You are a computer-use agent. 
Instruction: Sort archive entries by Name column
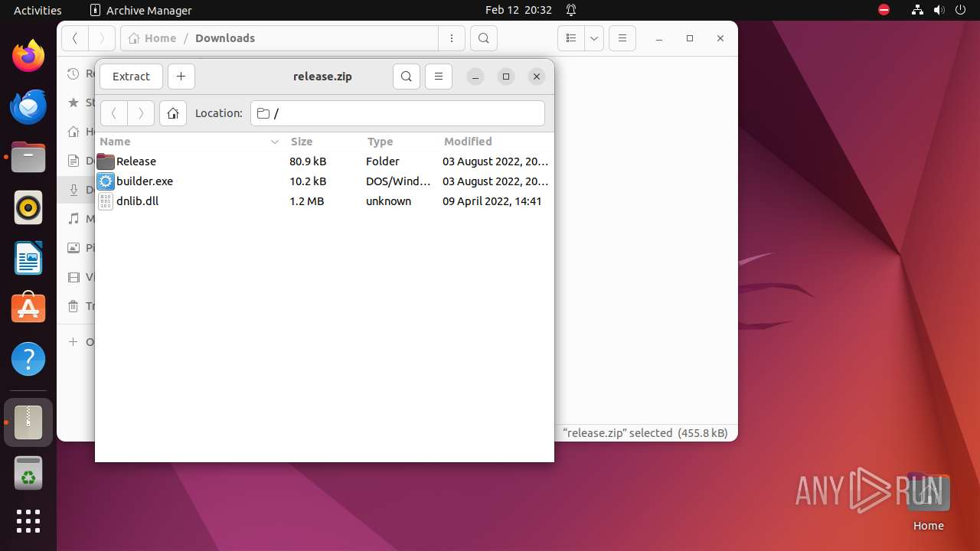point(190,142)
